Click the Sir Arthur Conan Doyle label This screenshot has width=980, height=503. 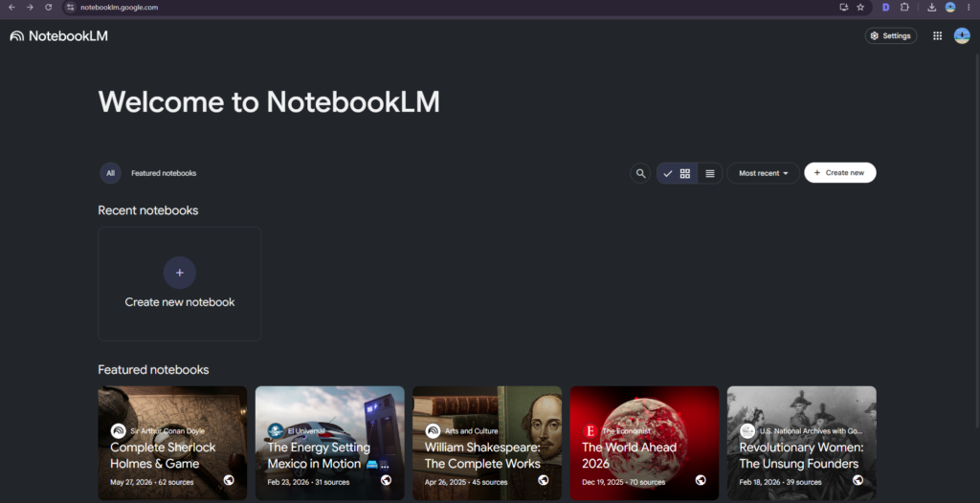[167, 431]
